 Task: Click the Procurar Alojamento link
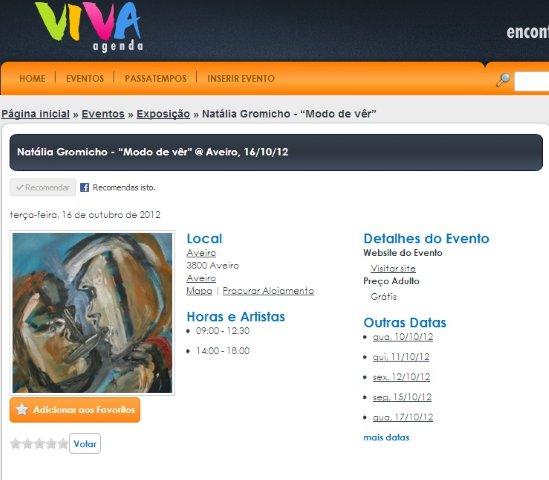click(x=268, y=291)
